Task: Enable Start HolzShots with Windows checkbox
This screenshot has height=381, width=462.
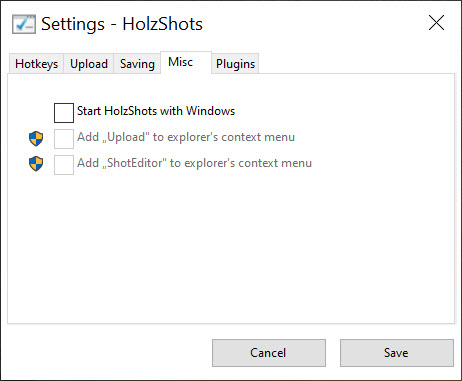Action: point(64,113)
